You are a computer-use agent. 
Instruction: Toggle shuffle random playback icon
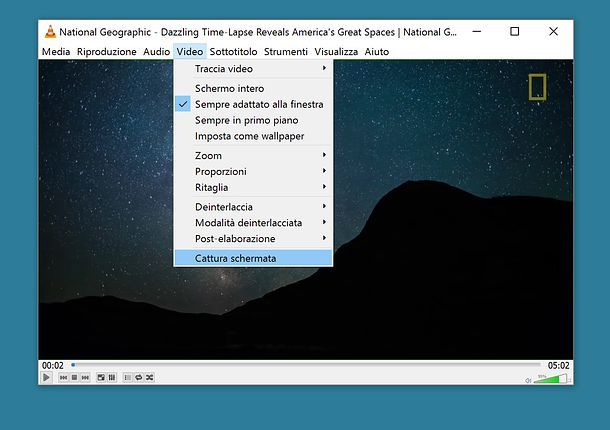149,377
